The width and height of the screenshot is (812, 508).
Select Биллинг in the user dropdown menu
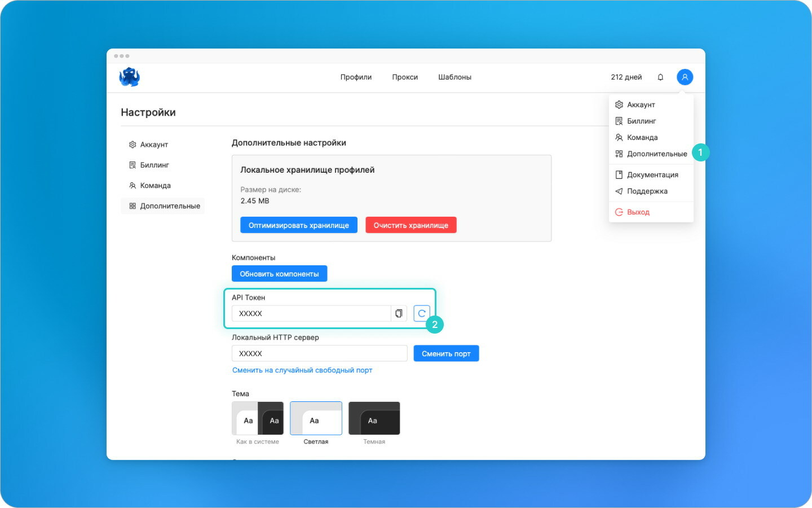coord(651,121)
